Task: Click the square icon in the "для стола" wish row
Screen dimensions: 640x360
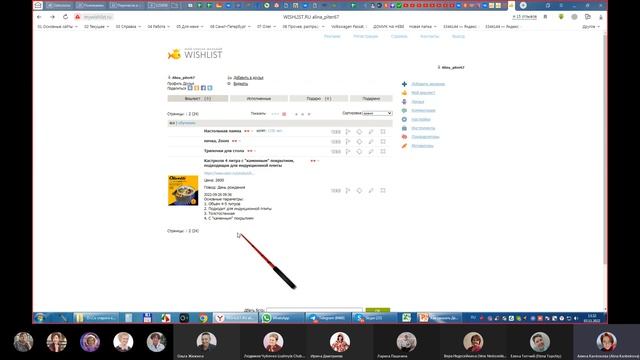Action: tap(383, 151)
